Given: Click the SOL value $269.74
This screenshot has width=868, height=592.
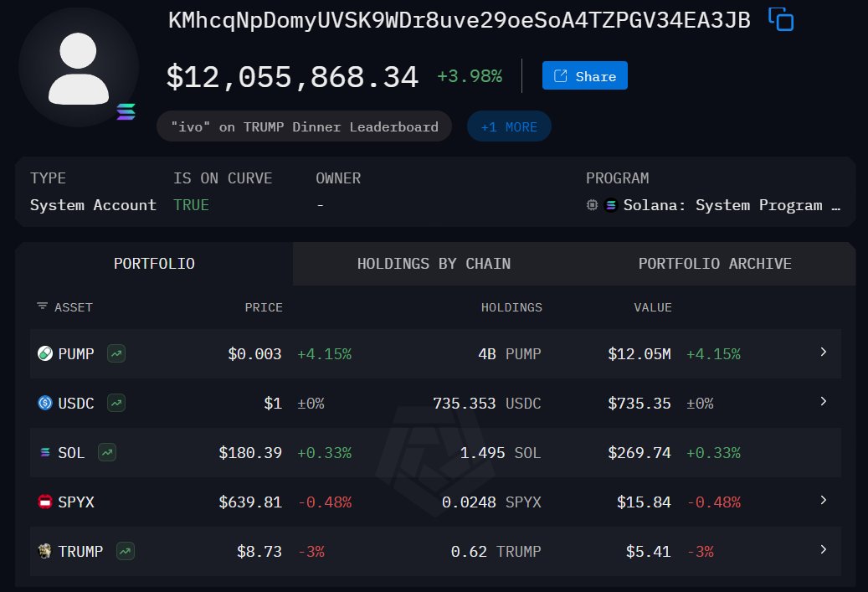Looking at the screenshot, I should pyautogui.click(x=639, y=453).
